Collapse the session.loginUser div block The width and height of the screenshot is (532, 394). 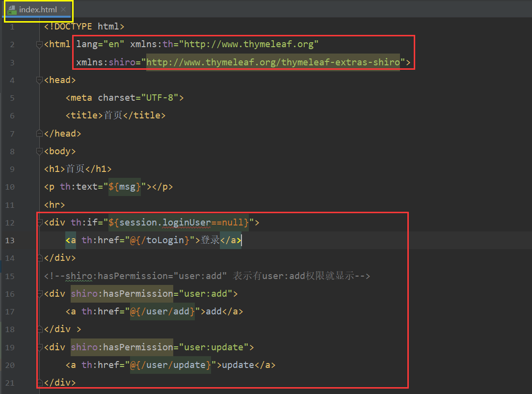point(39,223)
